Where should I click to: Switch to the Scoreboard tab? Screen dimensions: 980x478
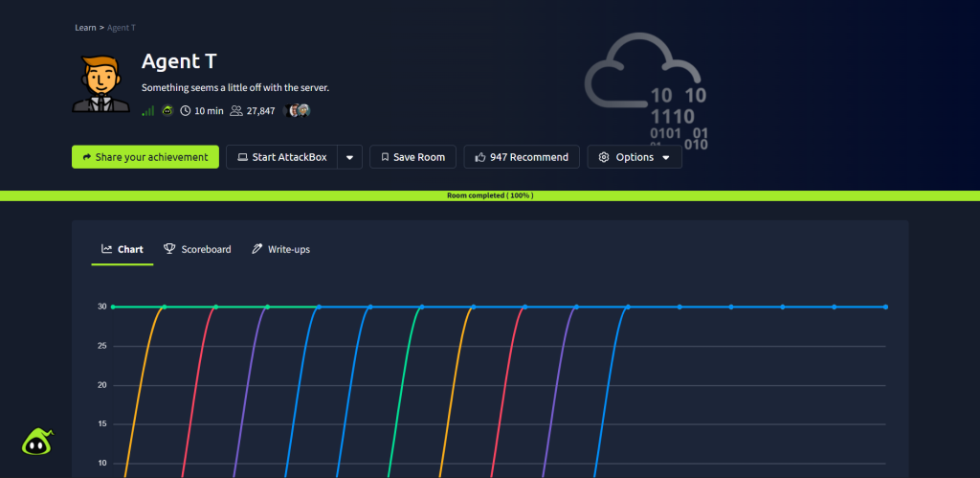(x=197, y=249)
